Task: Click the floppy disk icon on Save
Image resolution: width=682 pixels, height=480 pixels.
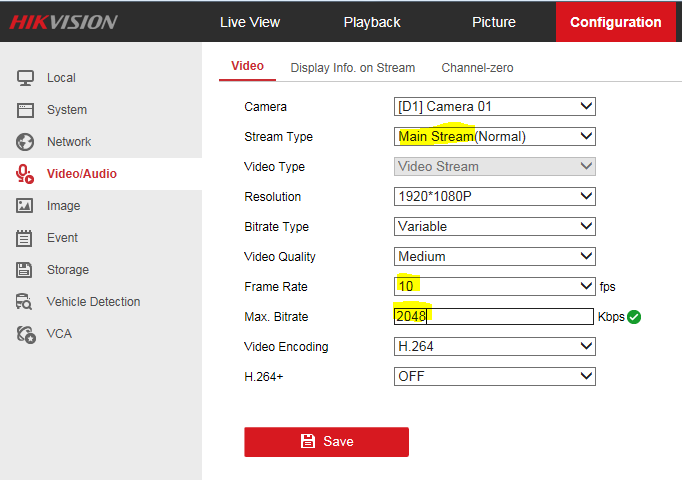Action: [308, 441]
